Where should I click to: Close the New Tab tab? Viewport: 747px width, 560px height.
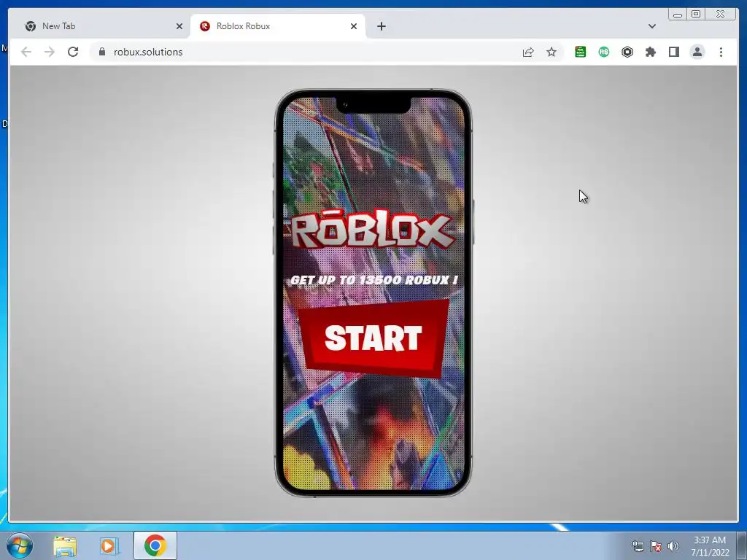179,26
